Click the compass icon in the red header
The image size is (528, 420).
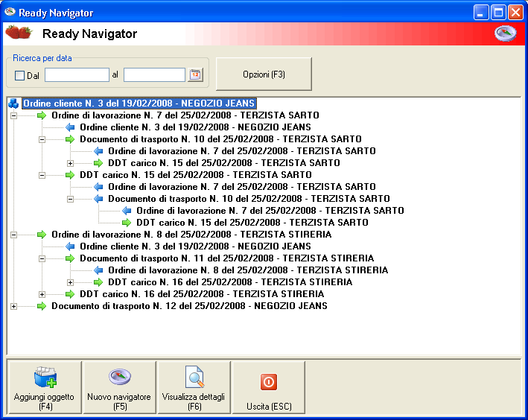[505, 34]
